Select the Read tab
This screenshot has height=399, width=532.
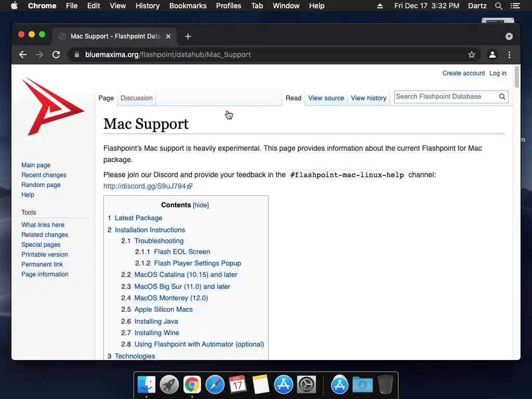[x=294, y=98]
